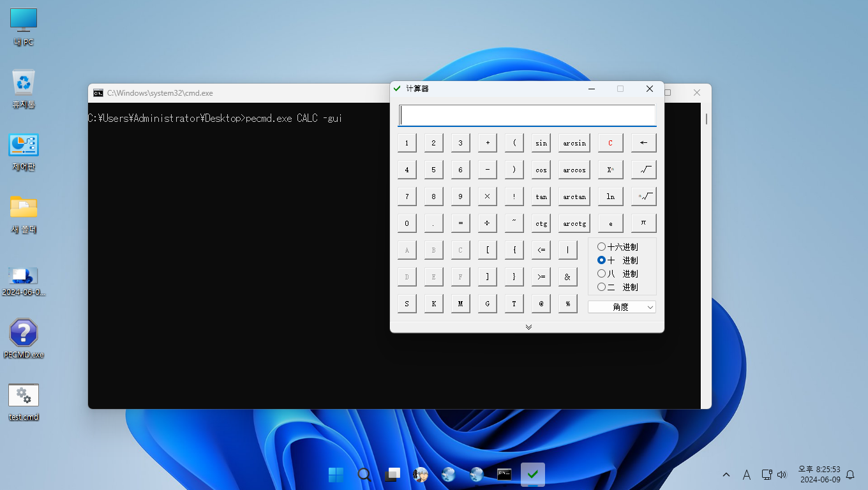Click the S unit button

[x=407, y=304]
